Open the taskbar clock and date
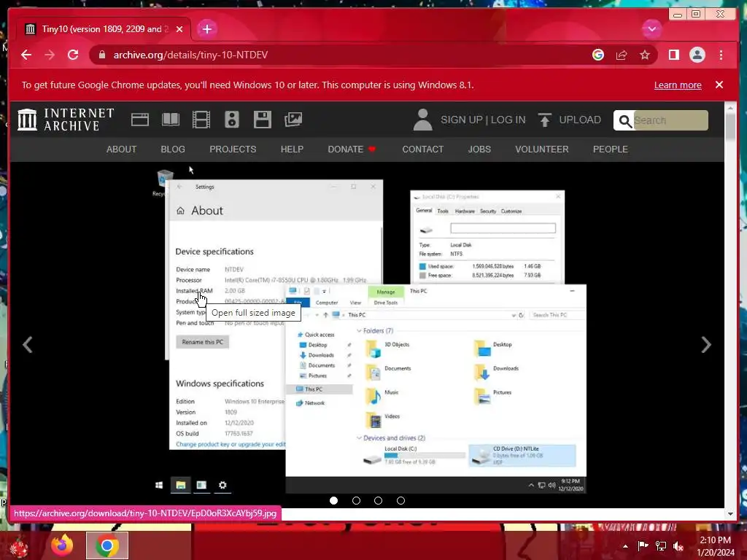 click(716, 546)
